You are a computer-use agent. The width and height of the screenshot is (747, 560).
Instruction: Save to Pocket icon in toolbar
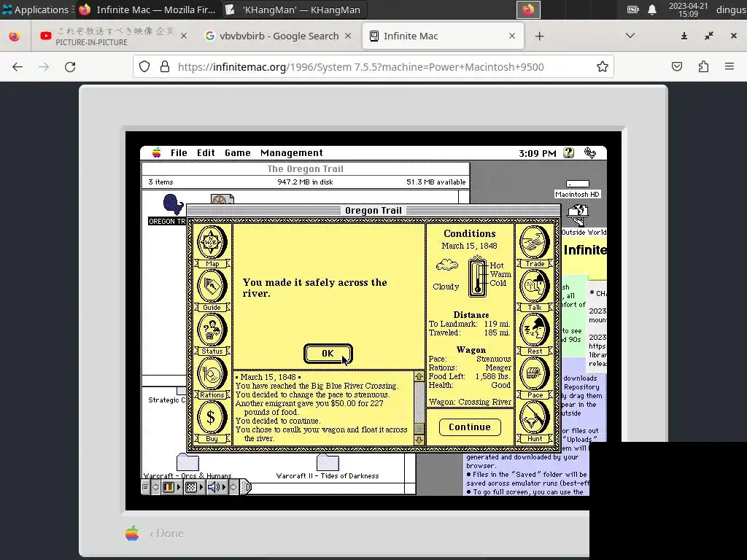pyautogui.click(x=677, y=66)
